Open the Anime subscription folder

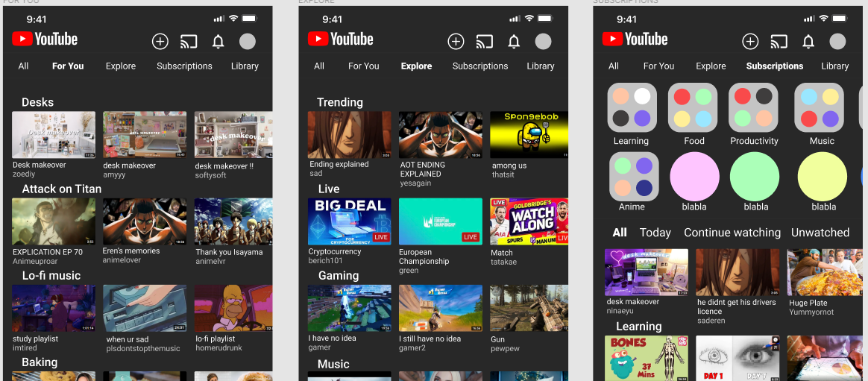pyautogui.click(x=635, y=177)
